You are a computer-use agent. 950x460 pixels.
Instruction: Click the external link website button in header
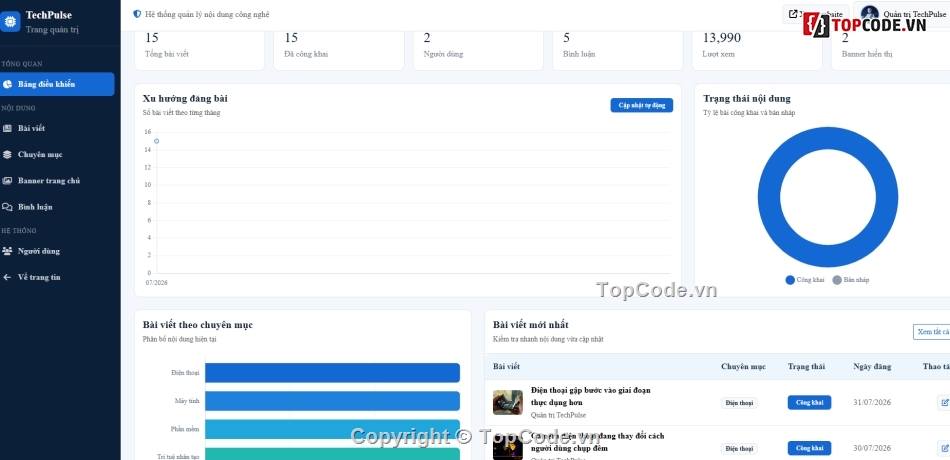tap(816, 15)
